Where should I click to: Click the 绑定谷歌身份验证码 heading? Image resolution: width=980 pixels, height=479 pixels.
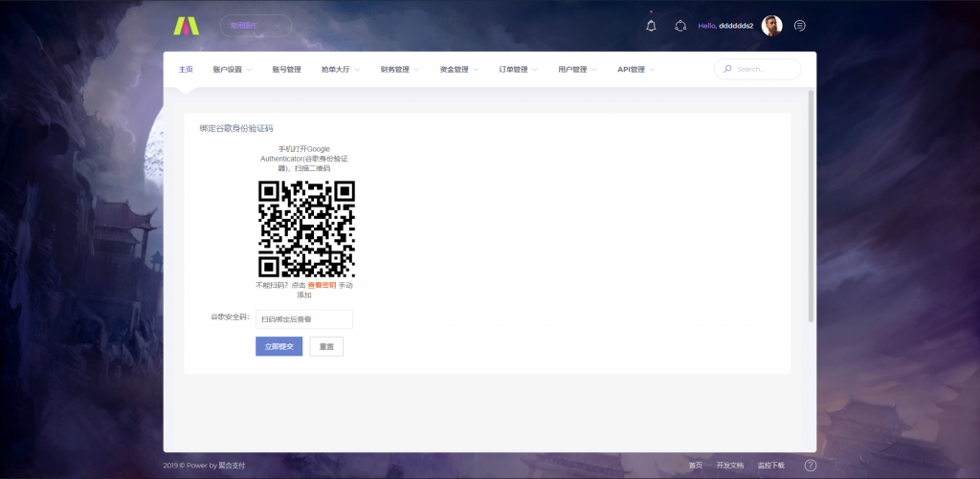[x=236, y=129]
